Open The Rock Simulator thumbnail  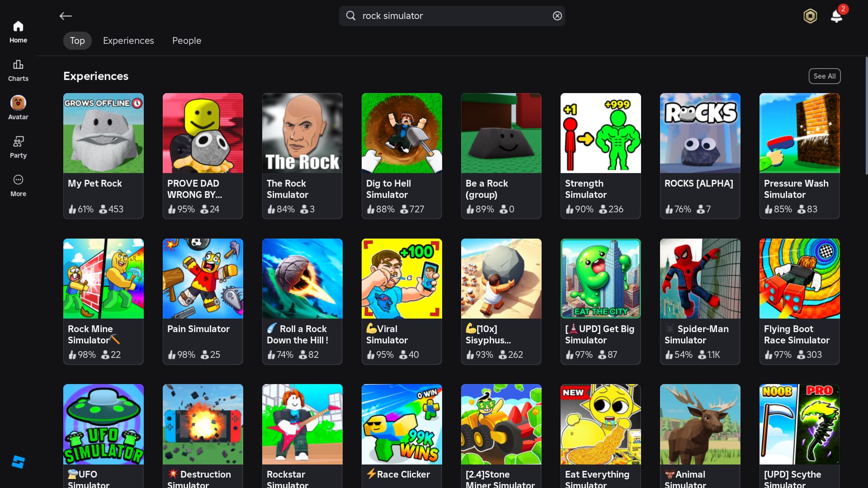point(302,133)
